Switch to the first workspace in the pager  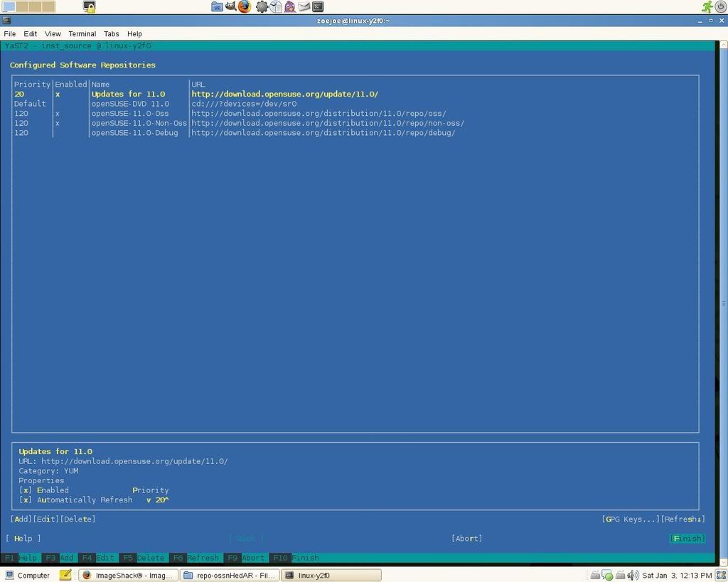point(9,6)
